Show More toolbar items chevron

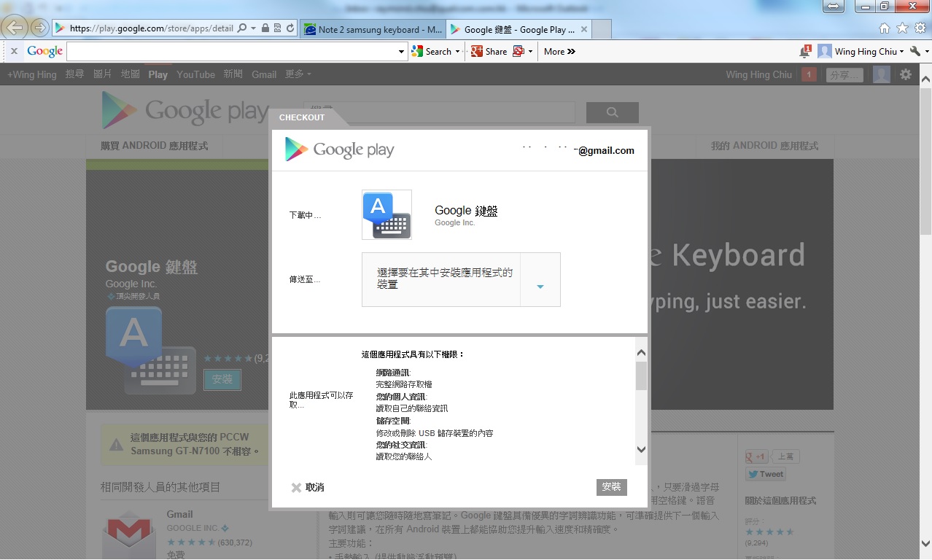click(x=559, y=52)
